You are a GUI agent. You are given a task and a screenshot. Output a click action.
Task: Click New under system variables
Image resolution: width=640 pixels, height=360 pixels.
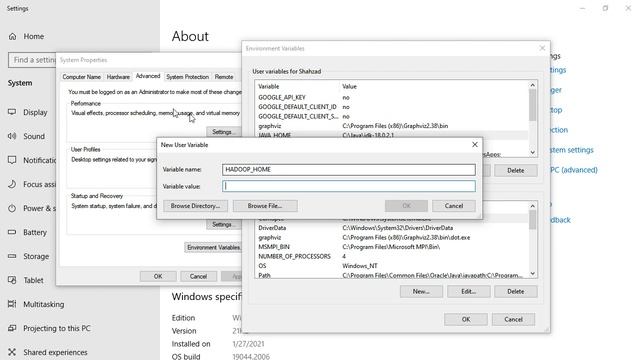(421, 291)
